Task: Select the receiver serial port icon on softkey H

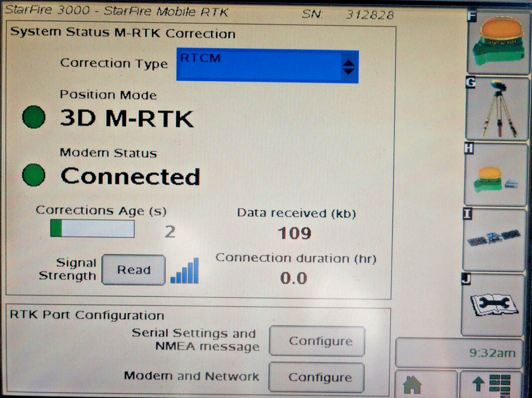Action: (495, 175)
